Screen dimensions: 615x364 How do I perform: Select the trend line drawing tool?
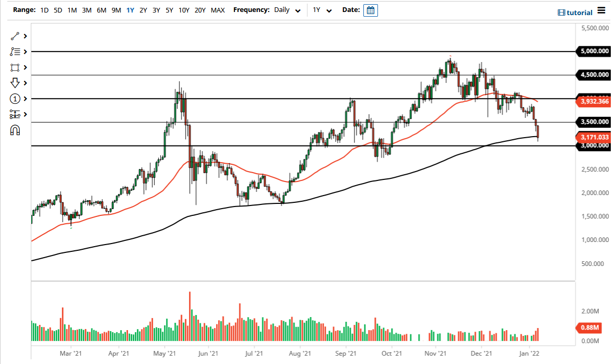(x=15, y=36)
